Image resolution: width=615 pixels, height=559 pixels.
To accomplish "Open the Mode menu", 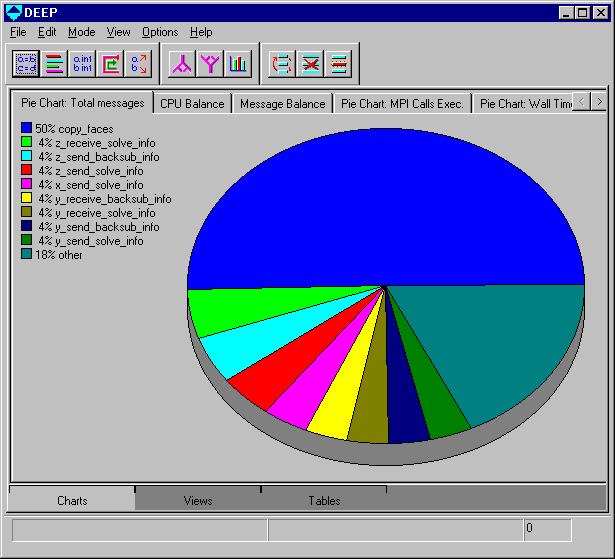I will 82,32.
